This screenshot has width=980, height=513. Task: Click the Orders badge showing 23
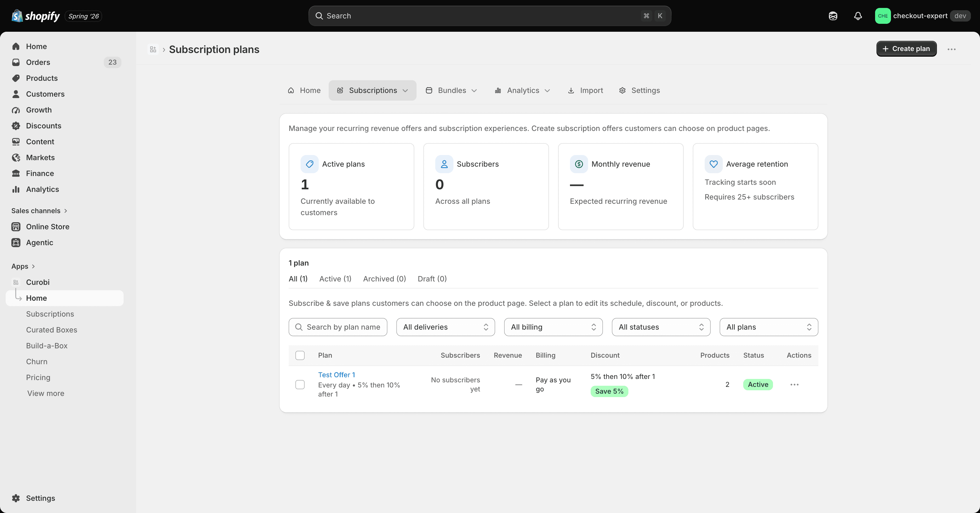coord(112,62)
